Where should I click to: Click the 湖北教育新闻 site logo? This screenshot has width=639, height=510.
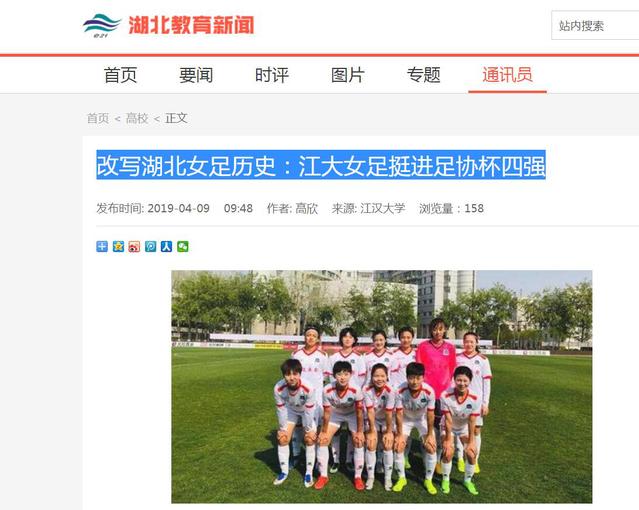click(168, 25)
